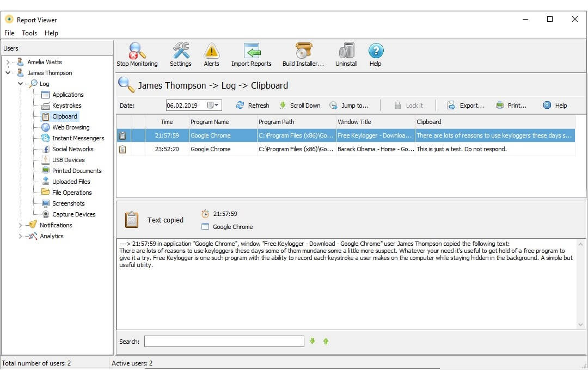
Task: Select the Social Networks Facebook icon
Action: click(x=46, y=149)
